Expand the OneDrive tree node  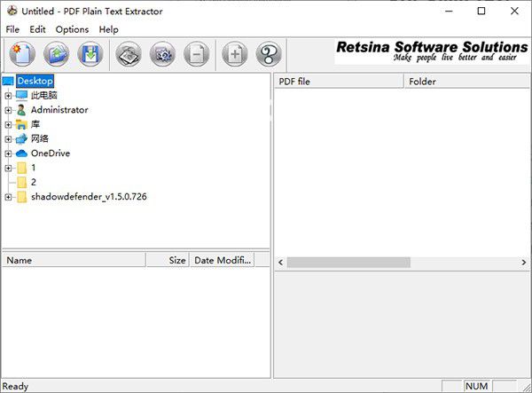8,153
